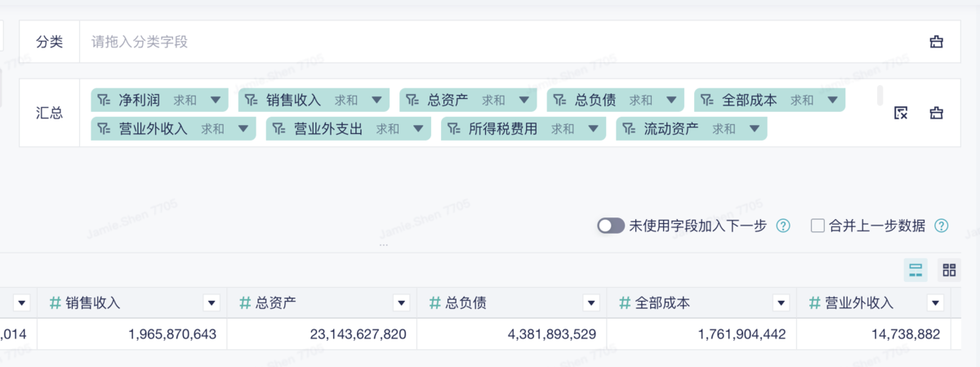Click the filter icon on the 流动资产 chip

click(x=630, y=129)
